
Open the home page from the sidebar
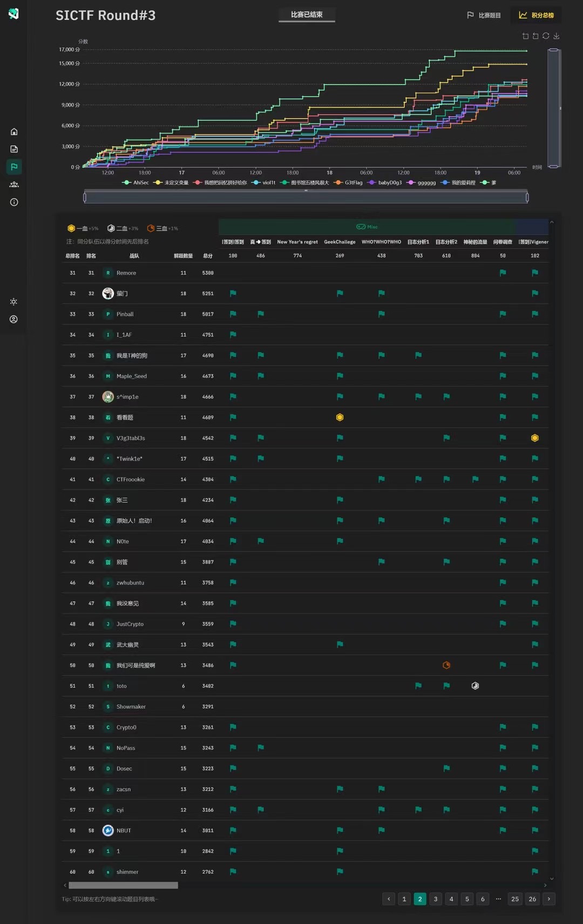pyautogui.click(x=14, y=132)
